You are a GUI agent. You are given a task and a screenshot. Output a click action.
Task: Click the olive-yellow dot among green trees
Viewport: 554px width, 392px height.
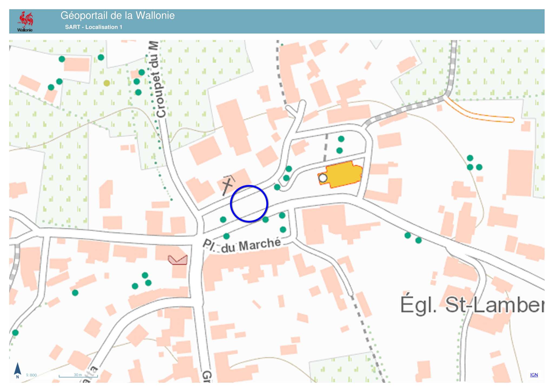click(107, 83)
